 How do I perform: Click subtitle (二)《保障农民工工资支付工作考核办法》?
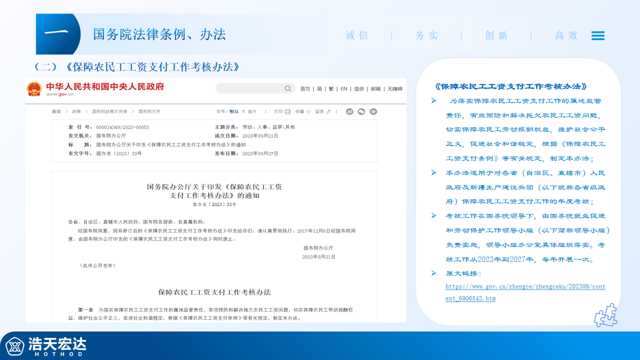[x=137, y=67]
